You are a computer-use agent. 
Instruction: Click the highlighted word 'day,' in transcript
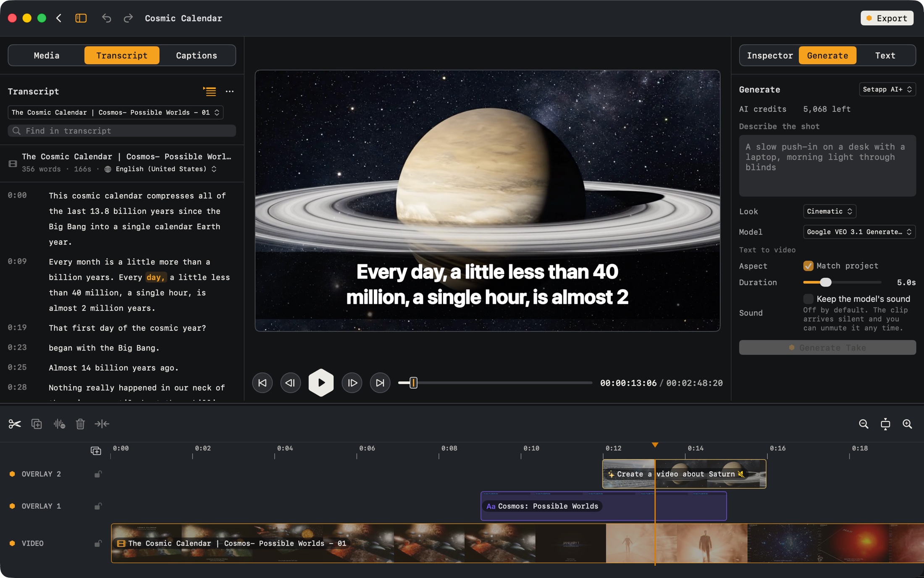tap(156, 277)
